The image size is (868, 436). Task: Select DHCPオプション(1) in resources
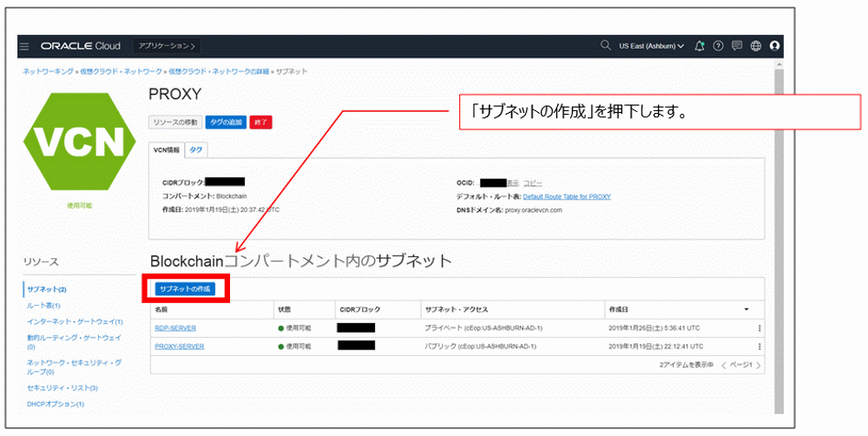[x=56, y=404]
